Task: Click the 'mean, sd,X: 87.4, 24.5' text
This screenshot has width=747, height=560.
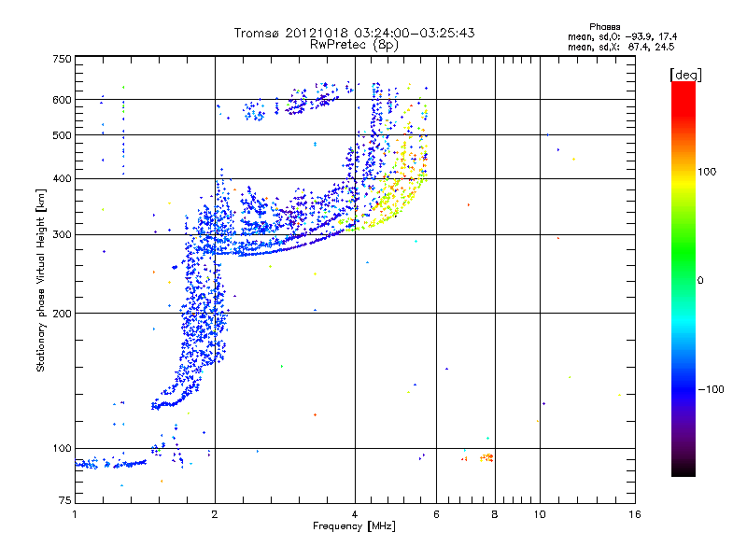Action: coord(621,47)
